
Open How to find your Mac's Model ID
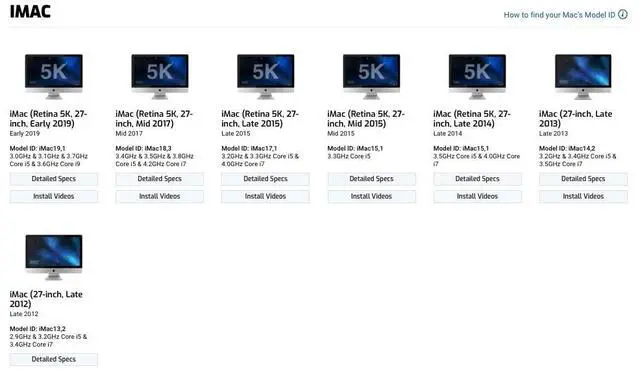pos(559,15)
